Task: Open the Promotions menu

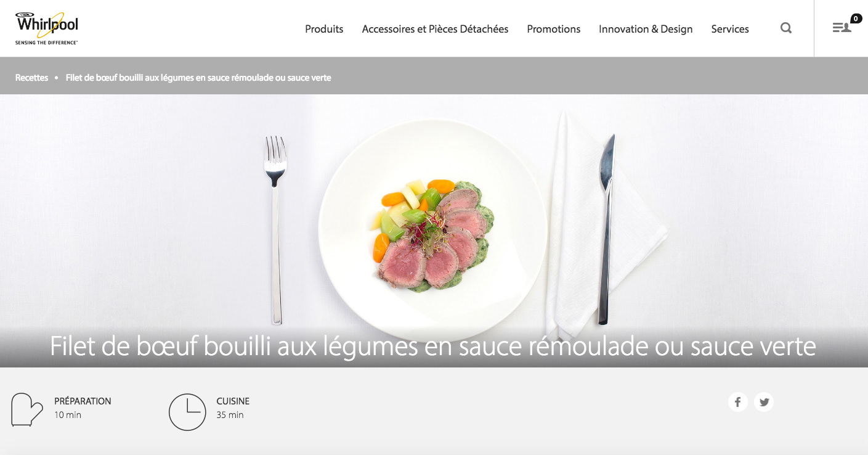Action: pos(554,29)
